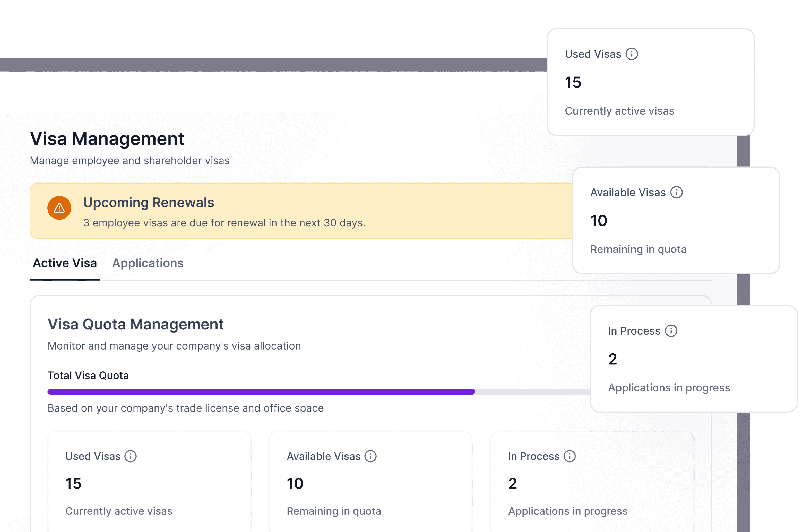Click the Upcoming Renewals heading
The height and width of the screenshot is (532, 811).
pyautogui.click(x=149, y=203)
